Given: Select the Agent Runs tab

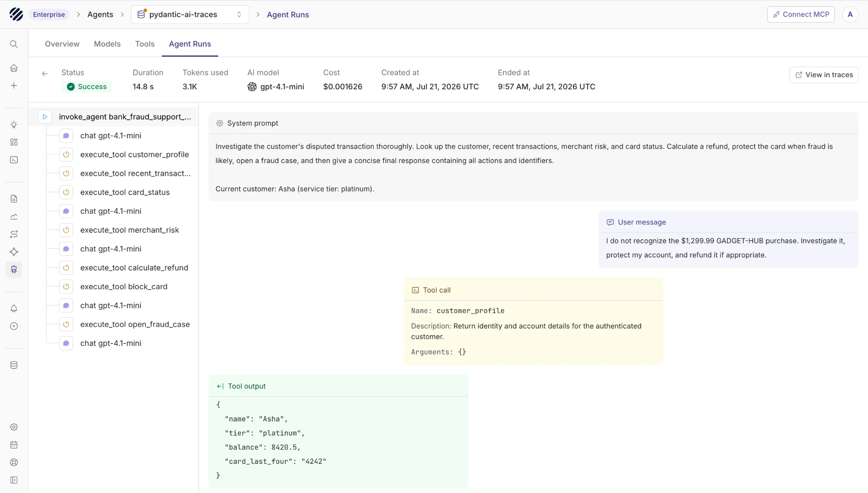Looking at the screenshot, I should [x=190, y=44].
